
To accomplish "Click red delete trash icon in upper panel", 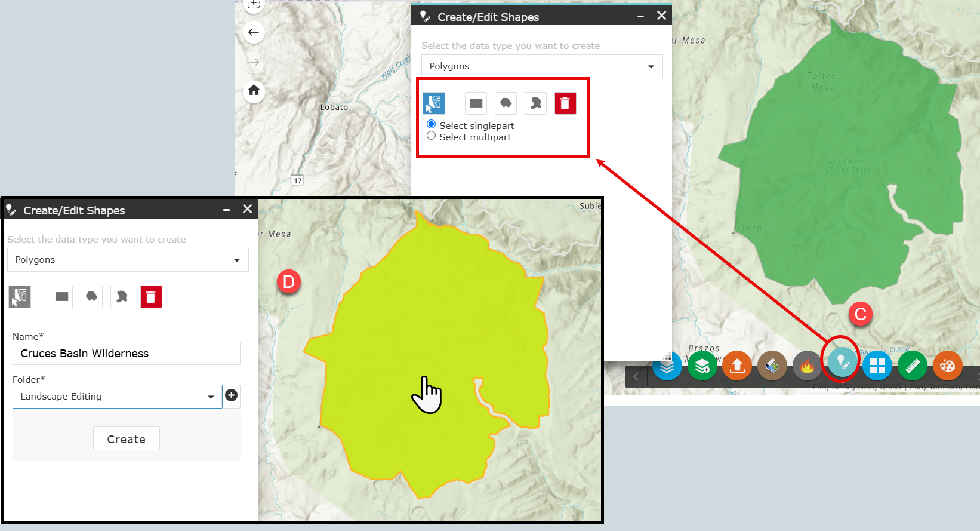I will coord(565,103).
